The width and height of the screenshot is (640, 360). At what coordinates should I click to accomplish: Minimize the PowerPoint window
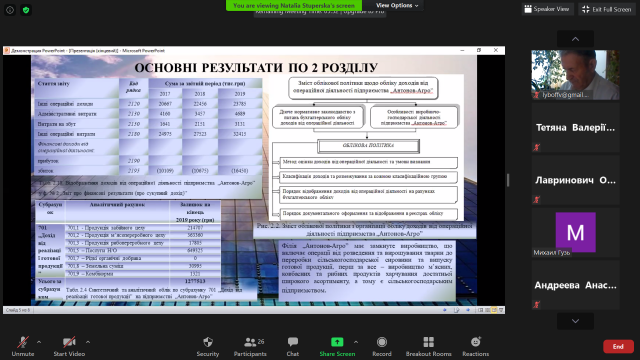[462, 50]
